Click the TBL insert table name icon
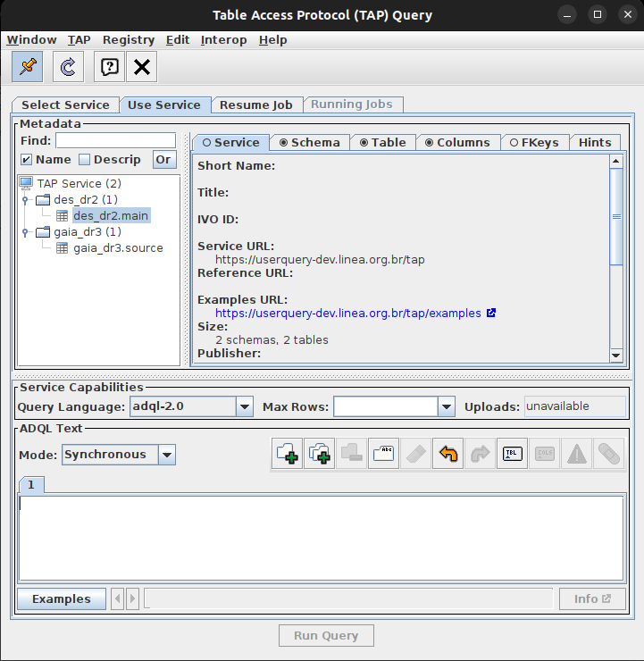 click(512, 454)
